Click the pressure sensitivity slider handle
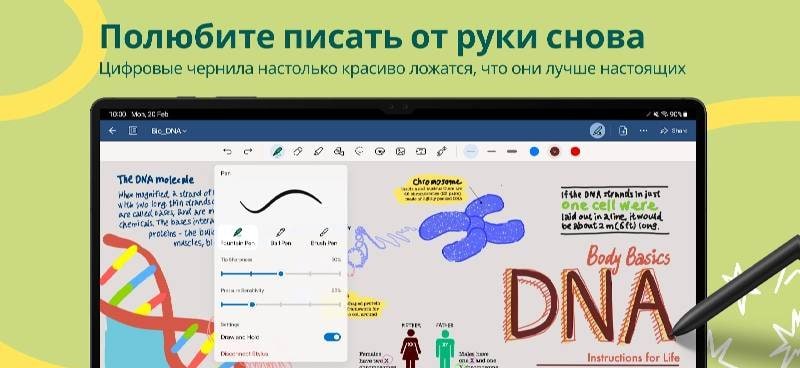This screenshot has width=800, height=368. click(x=252, y=305)
